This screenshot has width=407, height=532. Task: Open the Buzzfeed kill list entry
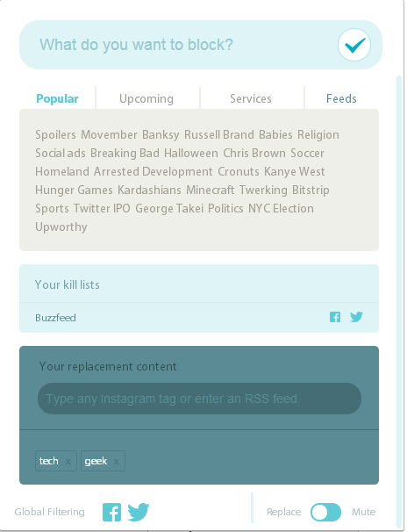(55, 318)
